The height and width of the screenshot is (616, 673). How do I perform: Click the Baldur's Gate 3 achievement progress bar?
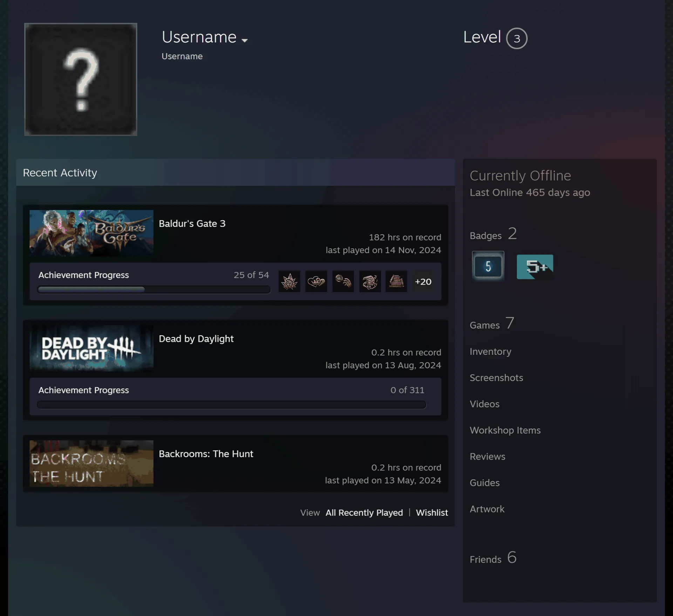(x=154, y=290)
